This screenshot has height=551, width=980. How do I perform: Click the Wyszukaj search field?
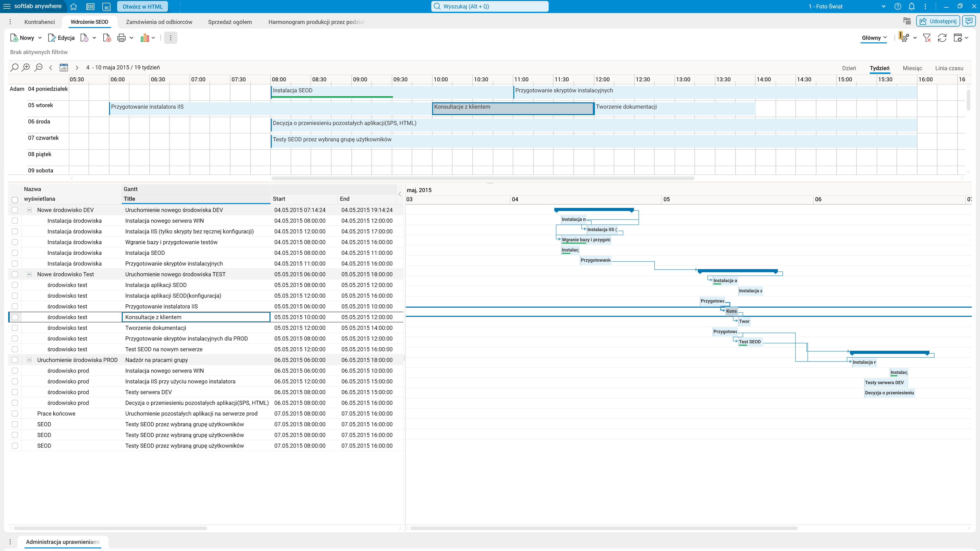(x=490, y=6)
